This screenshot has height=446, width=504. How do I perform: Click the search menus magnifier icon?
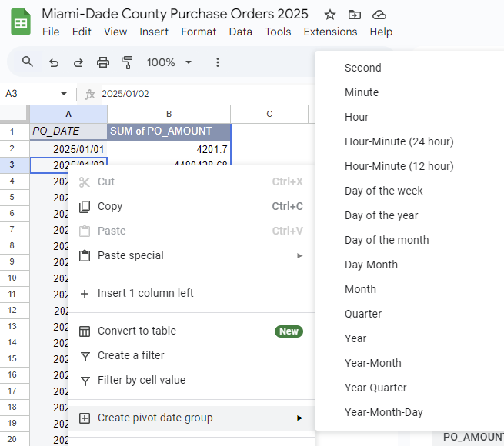(28, 62)
